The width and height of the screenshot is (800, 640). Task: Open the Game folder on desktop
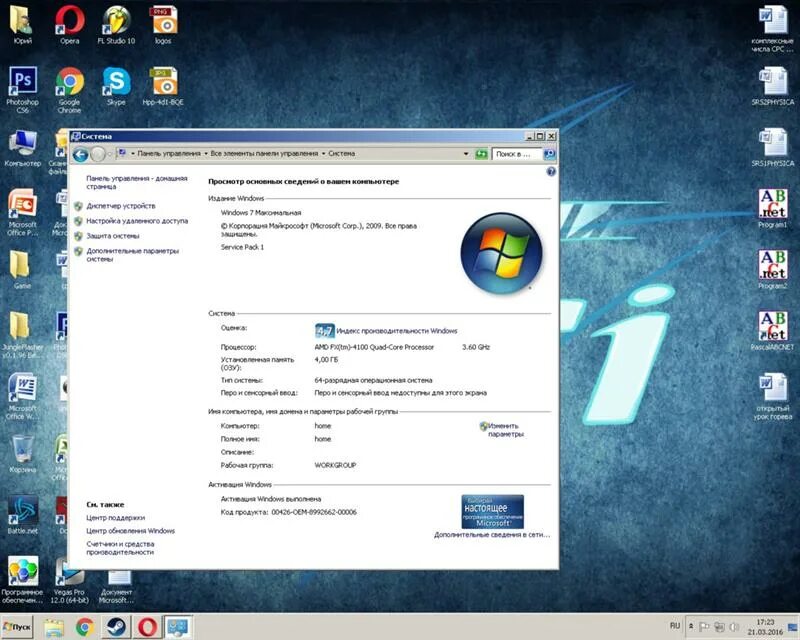coord(20,269)
